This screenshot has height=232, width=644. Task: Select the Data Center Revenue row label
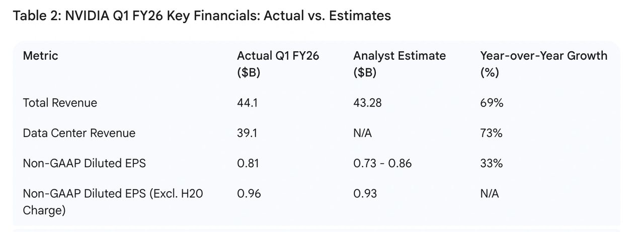pos(79,133)
